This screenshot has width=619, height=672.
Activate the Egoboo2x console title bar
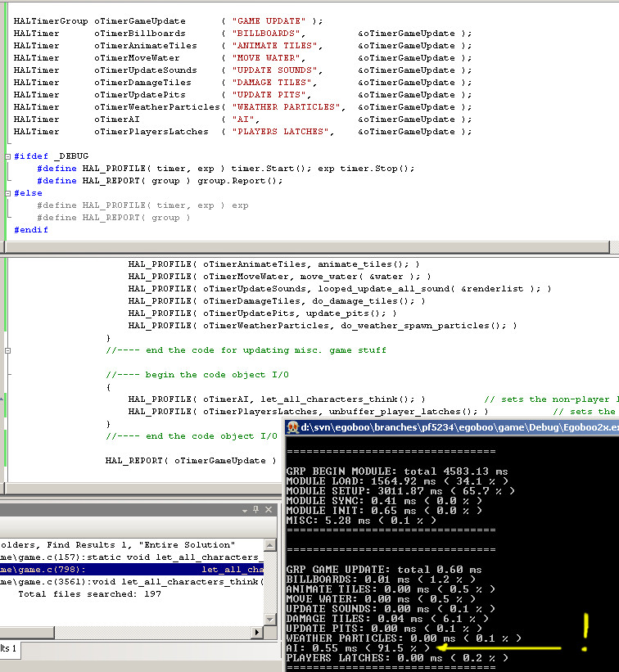(452, 427)
